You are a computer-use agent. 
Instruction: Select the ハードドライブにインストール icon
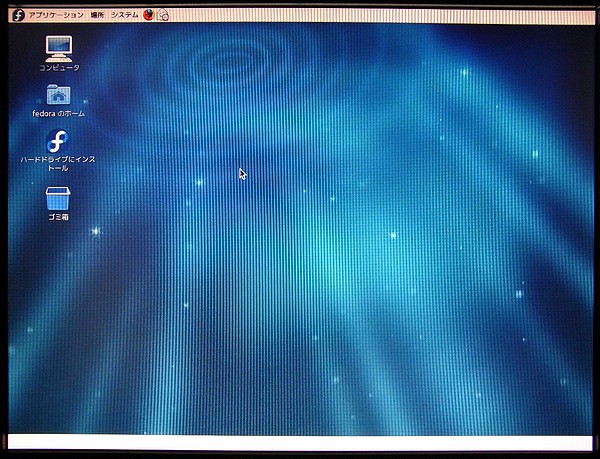[57, 141]
